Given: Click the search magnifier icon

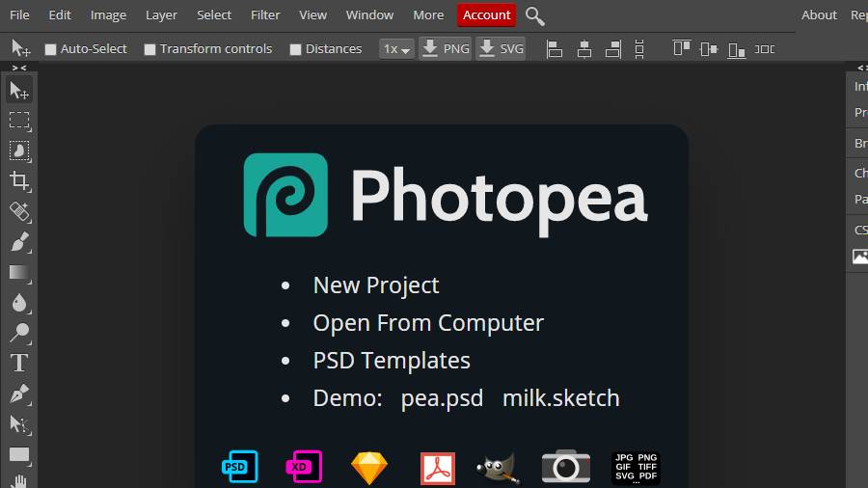Looking at the screenshot, I should [x=534, y=16].
